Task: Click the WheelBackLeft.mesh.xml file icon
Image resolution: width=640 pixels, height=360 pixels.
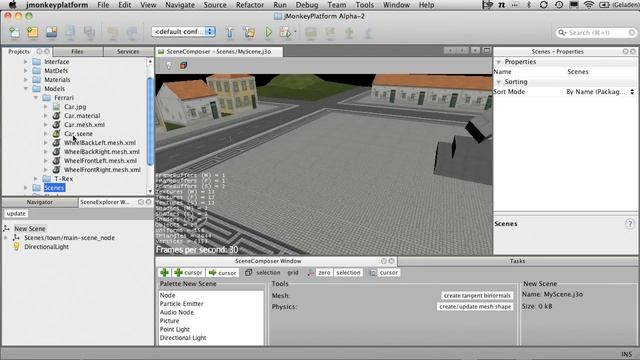Action: coord(56,142)
